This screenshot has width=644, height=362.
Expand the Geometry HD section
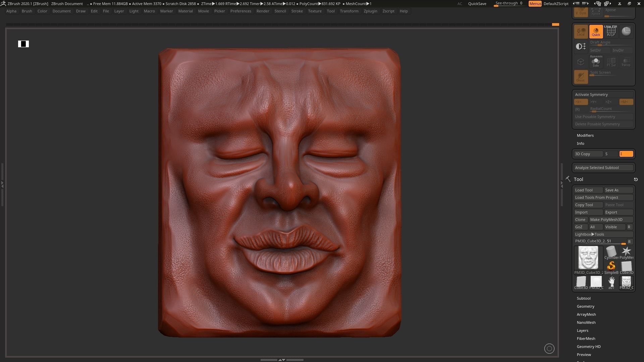(x=588, y=347)
